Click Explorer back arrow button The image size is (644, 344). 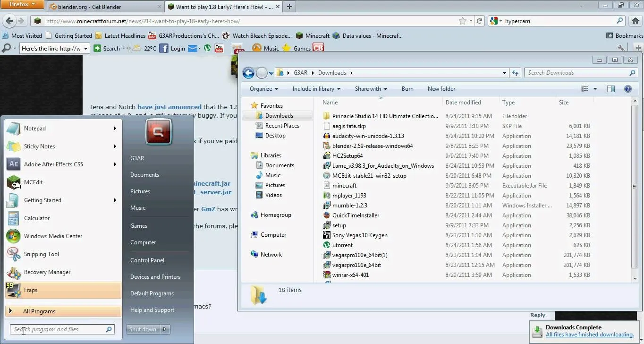(248, 73)
